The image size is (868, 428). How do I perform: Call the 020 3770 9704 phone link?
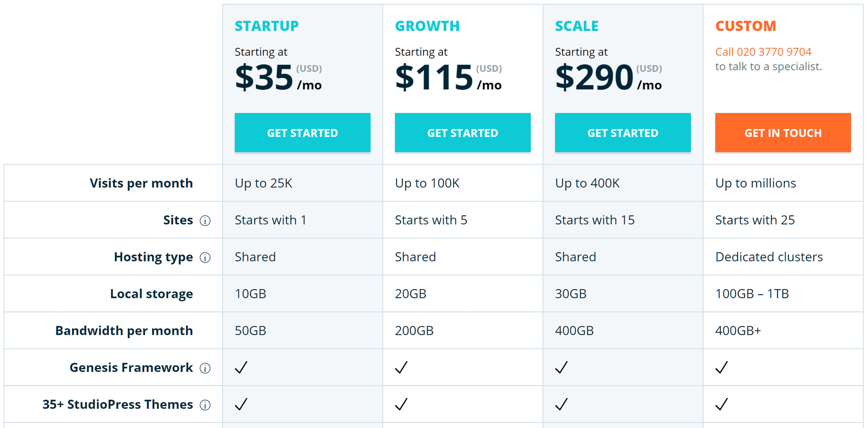[763, 52]
